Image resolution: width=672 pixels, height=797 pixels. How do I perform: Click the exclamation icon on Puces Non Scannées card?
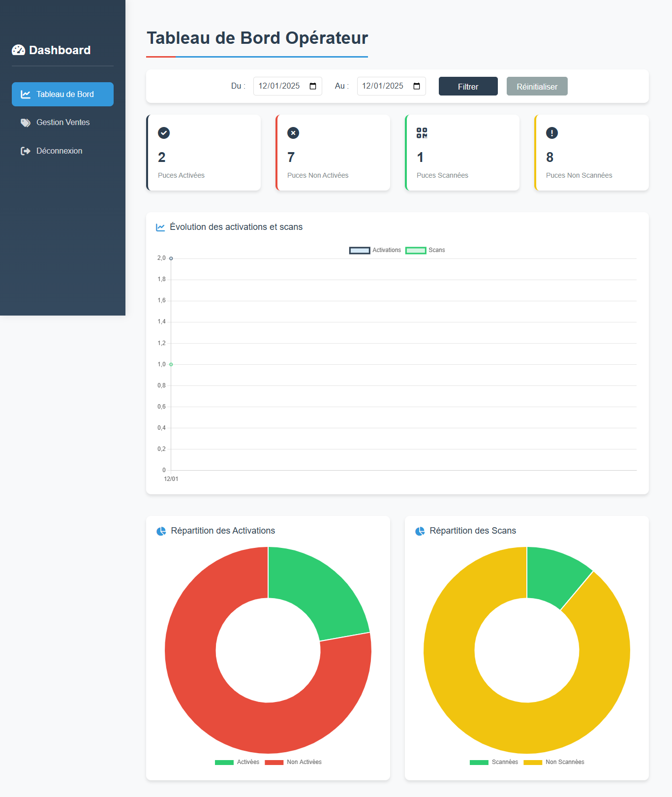552,133
